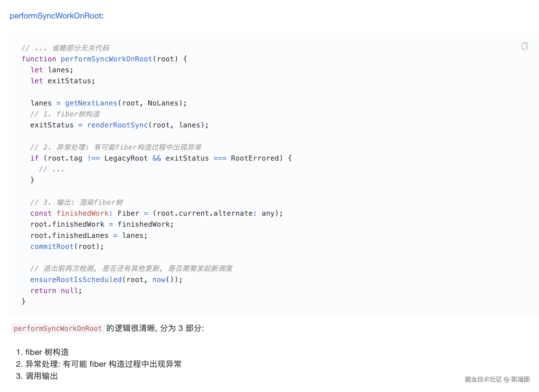Click the inline performSyncWorkOnRoot code tag
Image resolution: width=539 pixels, height=392 pixels.
click(58, 328)
